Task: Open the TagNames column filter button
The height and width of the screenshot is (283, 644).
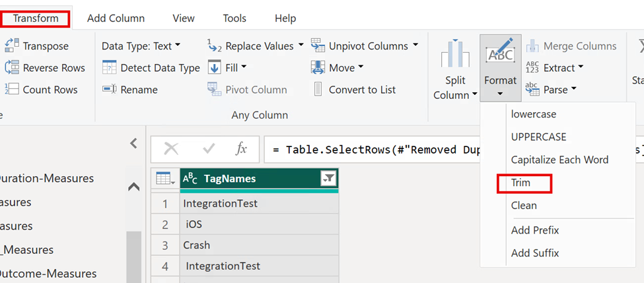Action: [x=328, y=178]
